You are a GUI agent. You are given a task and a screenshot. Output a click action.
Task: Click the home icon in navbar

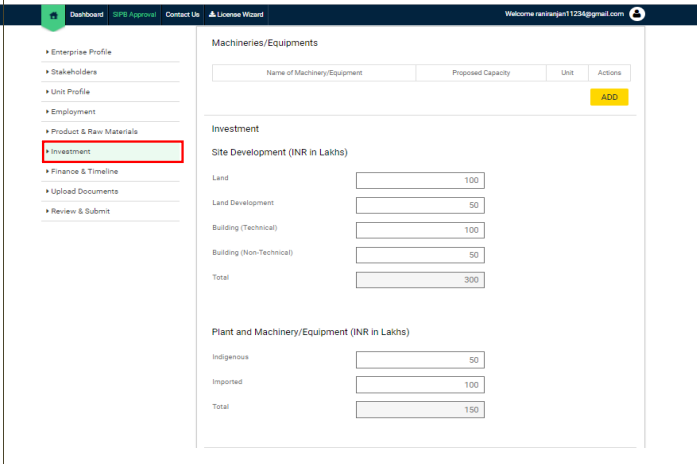tap(53, 14)
